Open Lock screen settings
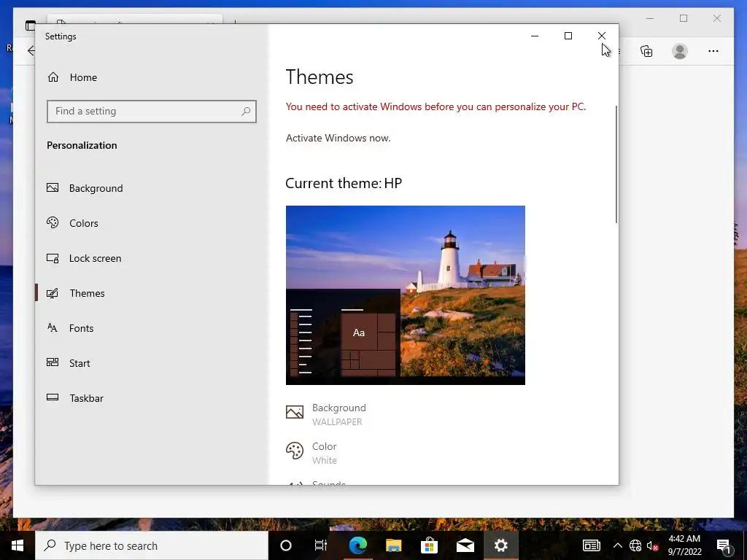747x560 pixels. point(84,258)
